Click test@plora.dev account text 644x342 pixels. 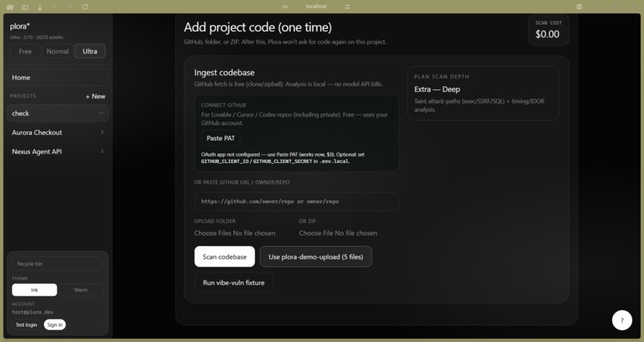tap(33, 312)
